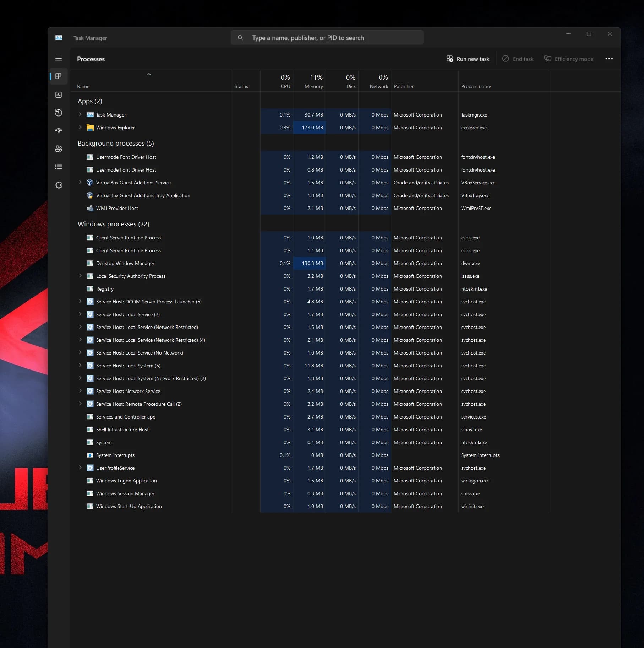The height and width of the screenshot is (648, 644).
Task: Click the 130.3 MB memory cell
Action: coord(309,263)
